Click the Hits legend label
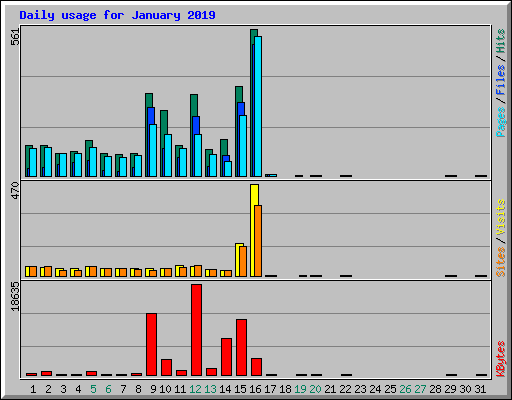The image size is (512, 400). [x=500, y=41]
